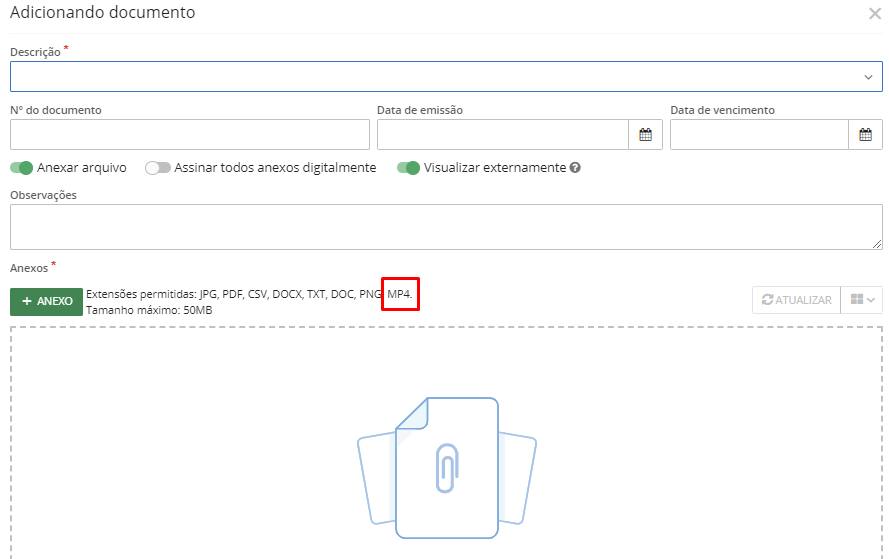This screenshot has width=889, height=559.
Task: Click help icon beside Visualizar externamente
Action: 575,168
